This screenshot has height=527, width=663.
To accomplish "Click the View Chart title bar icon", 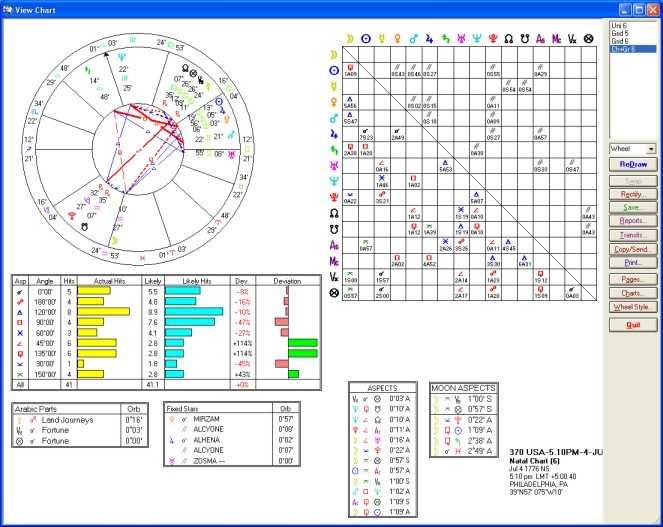I will pos(7,10).
